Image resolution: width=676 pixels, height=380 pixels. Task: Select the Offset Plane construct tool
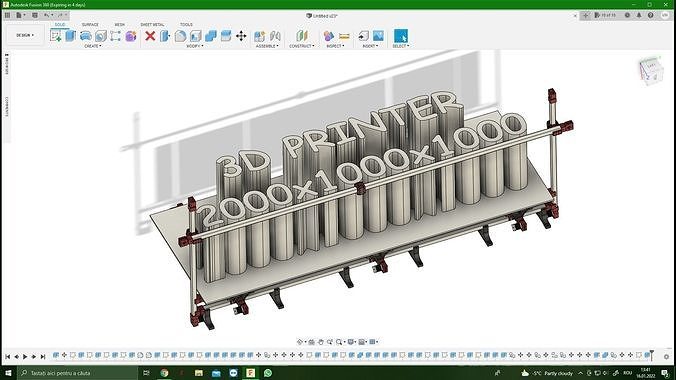tap(302, 36)
